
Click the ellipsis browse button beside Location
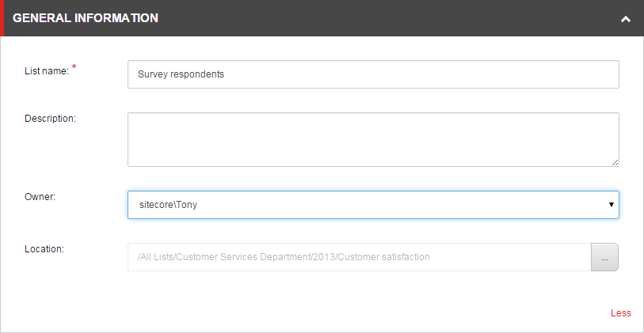(604, 257)
